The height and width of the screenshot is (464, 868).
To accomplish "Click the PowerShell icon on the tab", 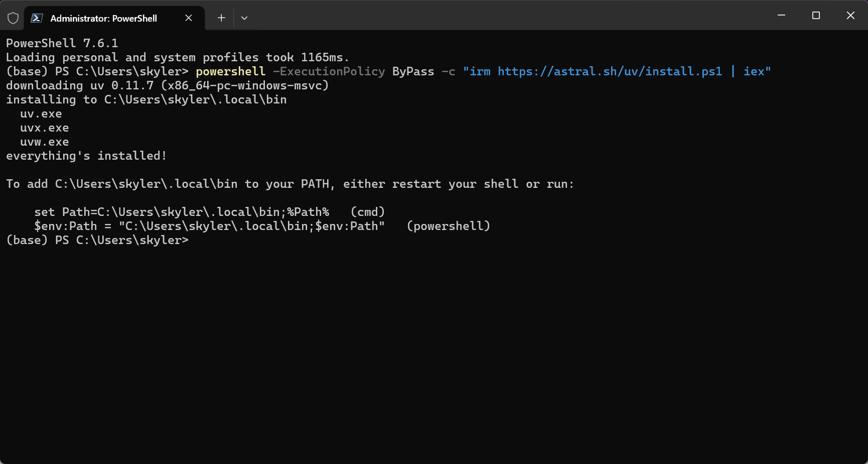I will tap(37, 18).
